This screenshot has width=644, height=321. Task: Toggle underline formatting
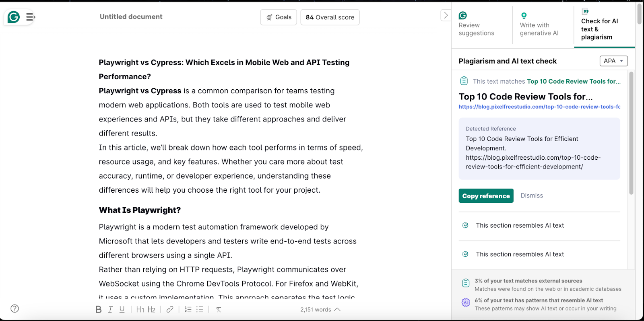point(122,309)
